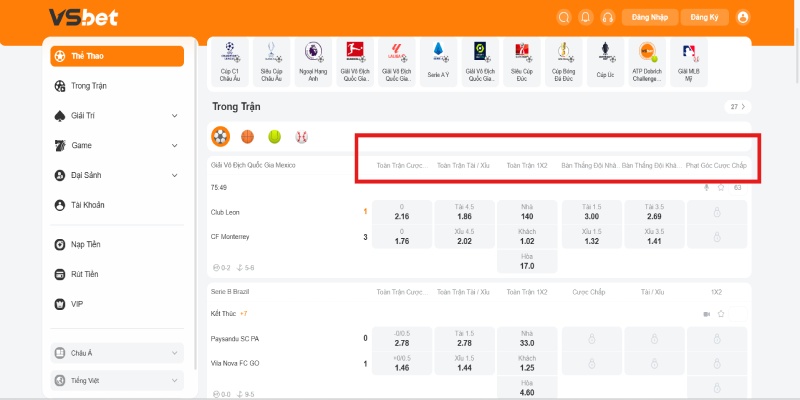The image size is (800, 400).
Task: Open customer support headset icon
Action: click(608, 17)
